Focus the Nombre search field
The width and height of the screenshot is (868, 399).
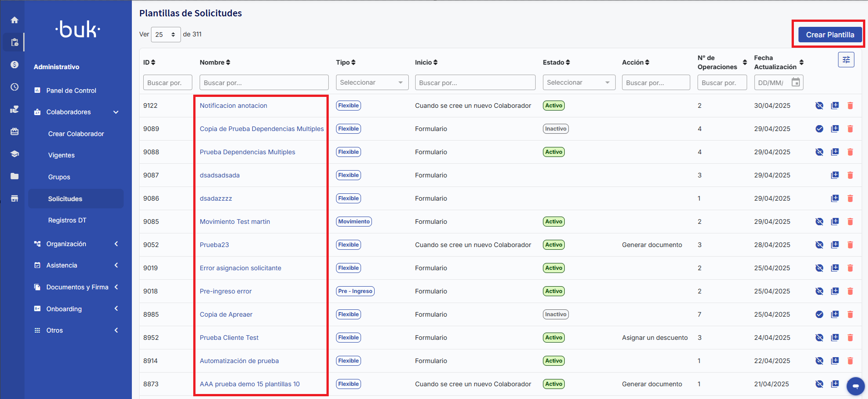point(264,82)
